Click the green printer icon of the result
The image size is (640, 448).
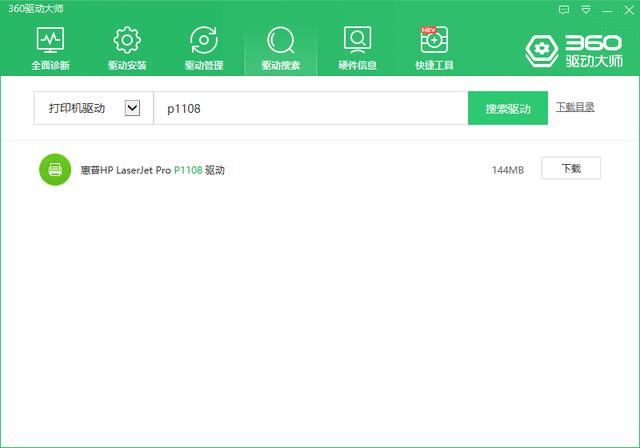[x=55, y=169]
